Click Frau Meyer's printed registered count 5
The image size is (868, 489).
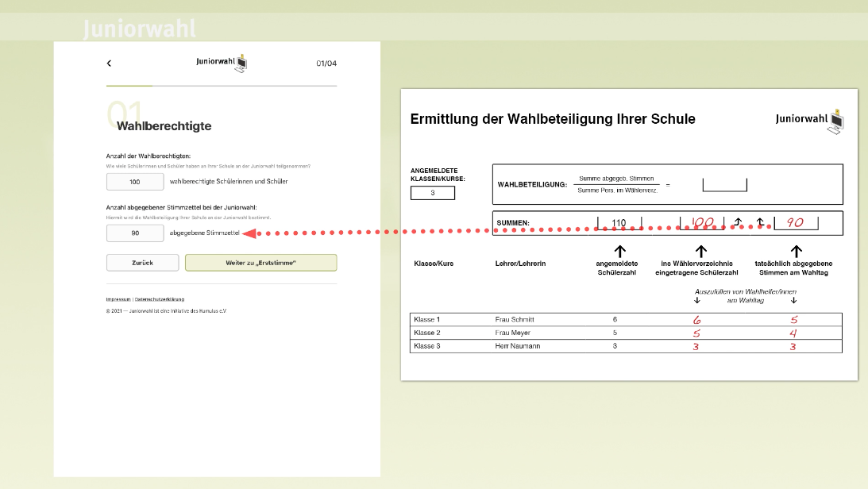[x=615, y=333]
